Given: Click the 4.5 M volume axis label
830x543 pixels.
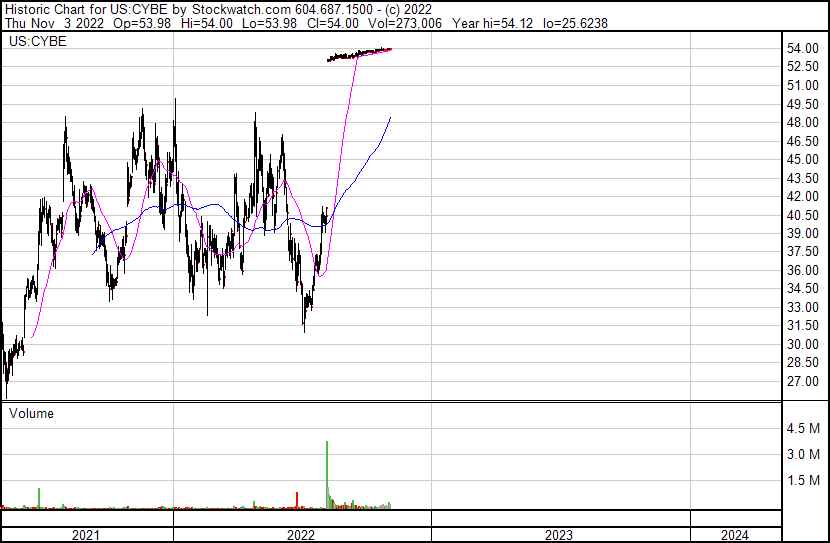Looking at the screenshot, I should (804, 429).
